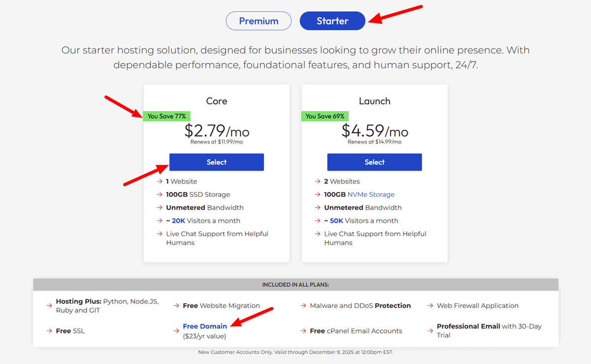Switch to the Premium plan view
Image resolution: width=591 pixels, height=364 pixels.
(x=258, y=21)
